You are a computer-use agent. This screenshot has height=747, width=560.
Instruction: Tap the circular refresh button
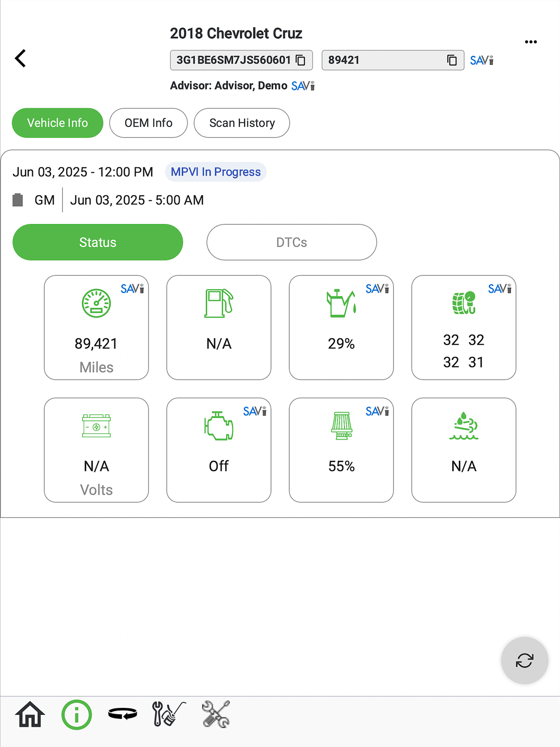[x=524, y=661]
